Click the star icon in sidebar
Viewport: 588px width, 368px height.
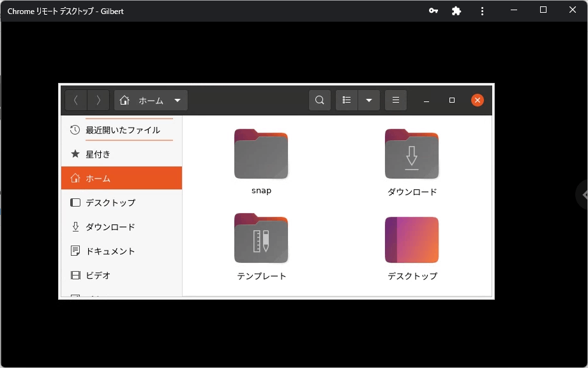point(75,154)
